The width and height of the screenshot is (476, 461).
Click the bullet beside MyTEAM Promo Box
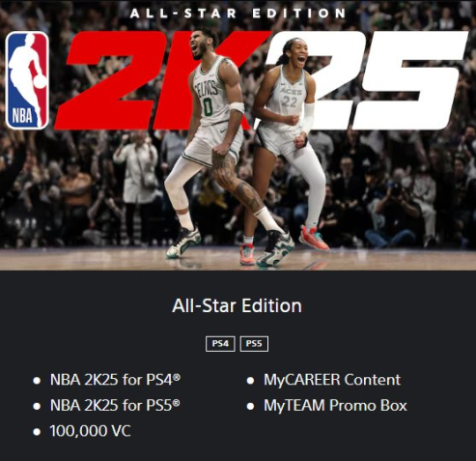click(x=250, y=406)
